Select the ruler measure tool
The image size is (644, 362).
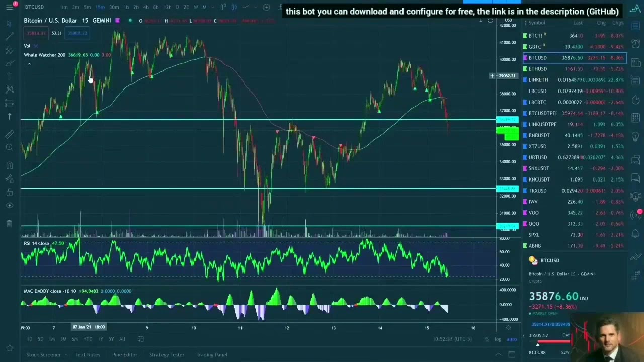(9, 134)
